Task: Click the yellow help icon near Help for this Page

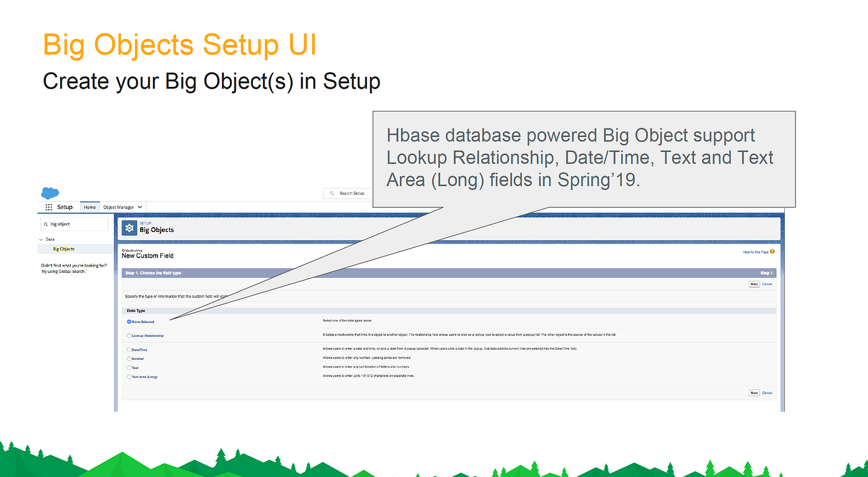Action: click(772, 251)
